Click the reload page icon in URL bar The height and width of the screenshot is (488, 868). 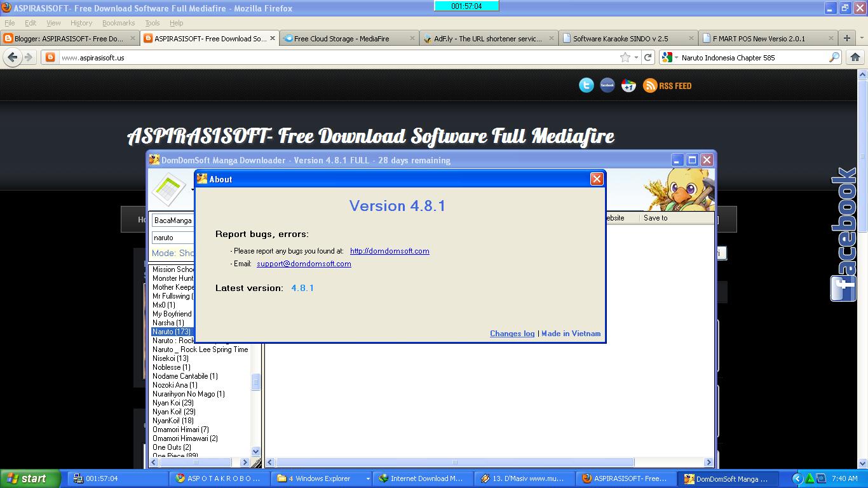pyautogui.click(x=648, y=57)
